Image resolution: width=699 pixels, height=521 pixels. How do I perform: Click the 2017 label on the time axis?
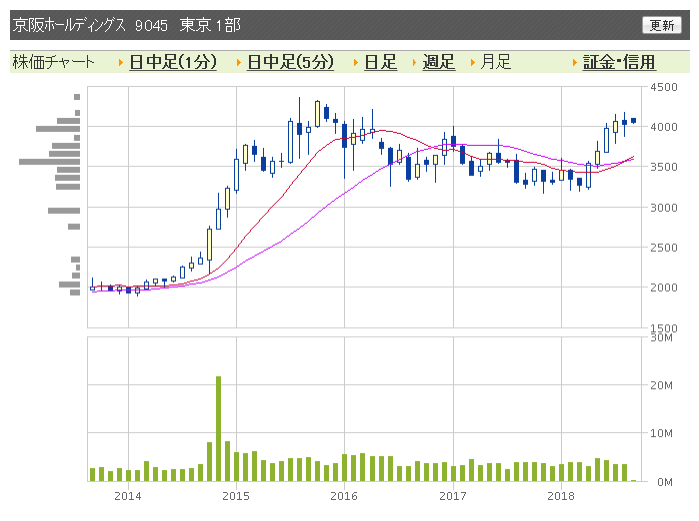(x=453, y=496)
